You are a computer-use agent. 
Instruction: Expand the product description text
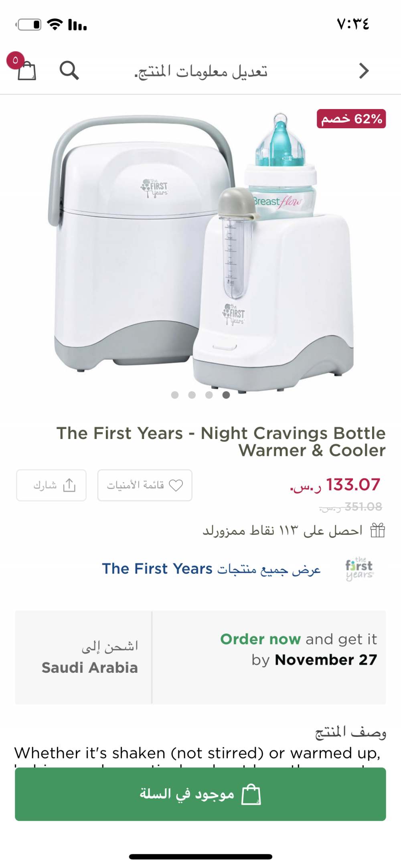click(197, 753)
